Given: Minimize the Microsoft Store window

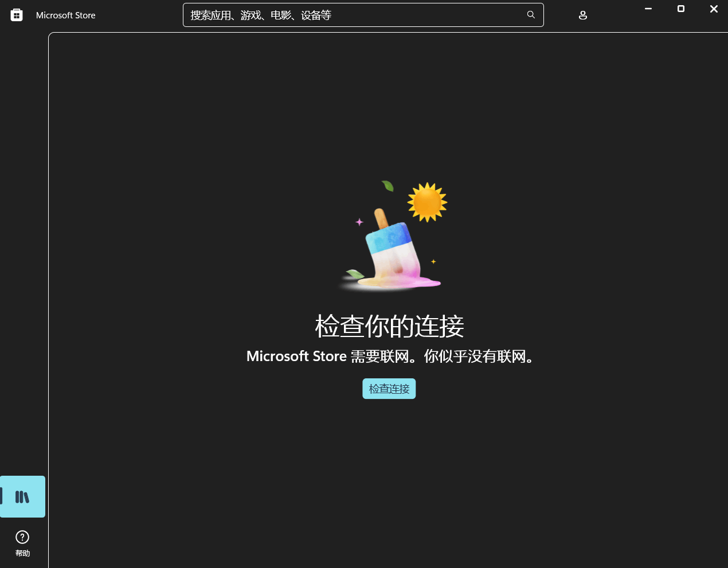Looking at the screenshot, I should click(x=648, y=9).
